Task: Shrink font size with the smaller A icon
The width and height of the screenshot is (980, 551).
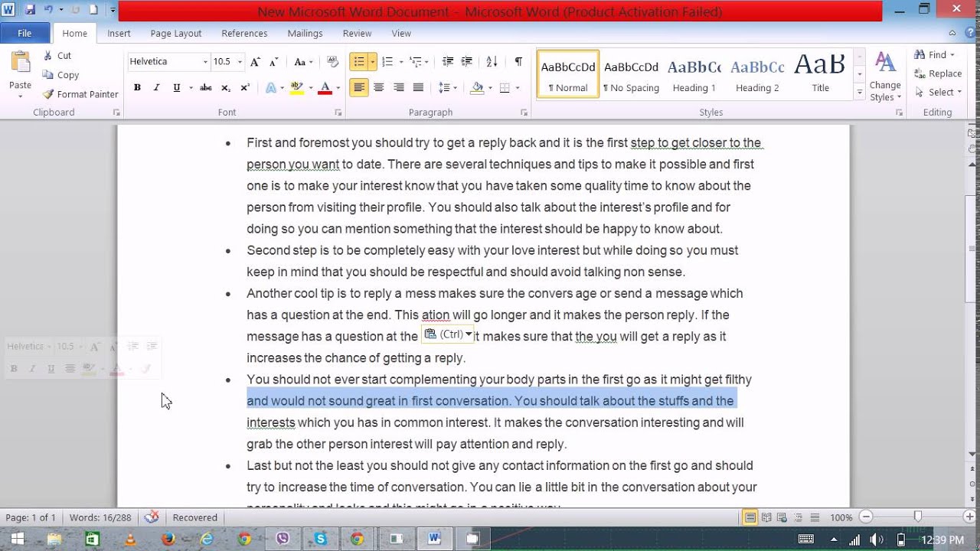Action: [274, 62]
